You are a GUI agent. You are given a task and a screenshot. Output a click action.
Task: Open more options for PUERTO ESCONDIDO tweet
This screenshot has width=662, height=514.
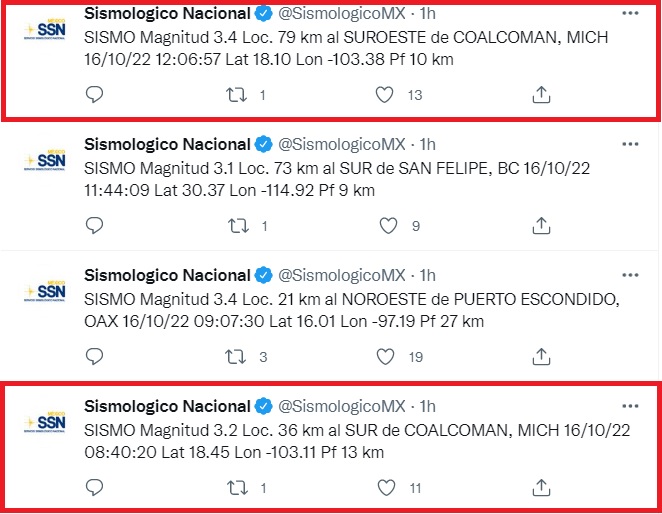click(629, 275)
